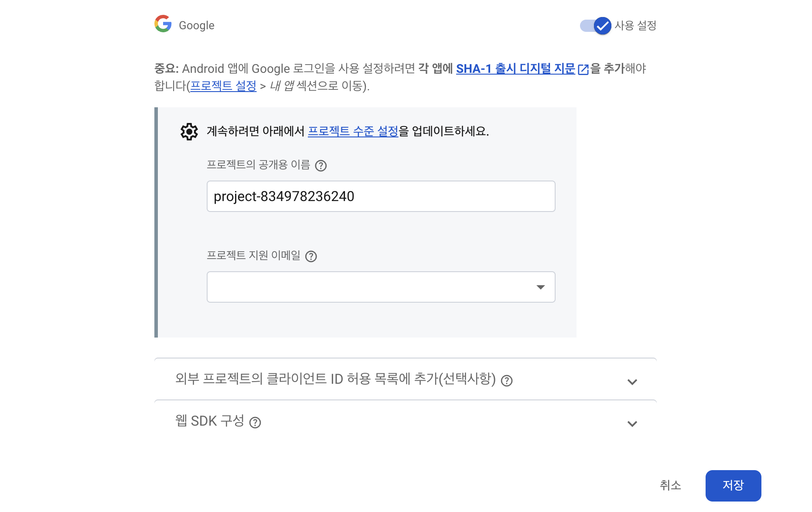Click the support email dropdown arrow
Screen dimensions: 812x512
[541, 287]
